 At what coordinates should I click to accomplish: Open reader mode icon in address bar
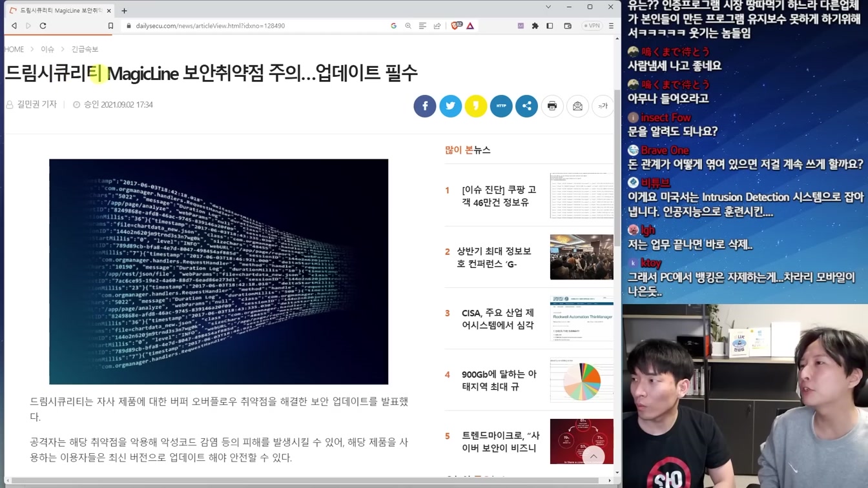point(422,26)
